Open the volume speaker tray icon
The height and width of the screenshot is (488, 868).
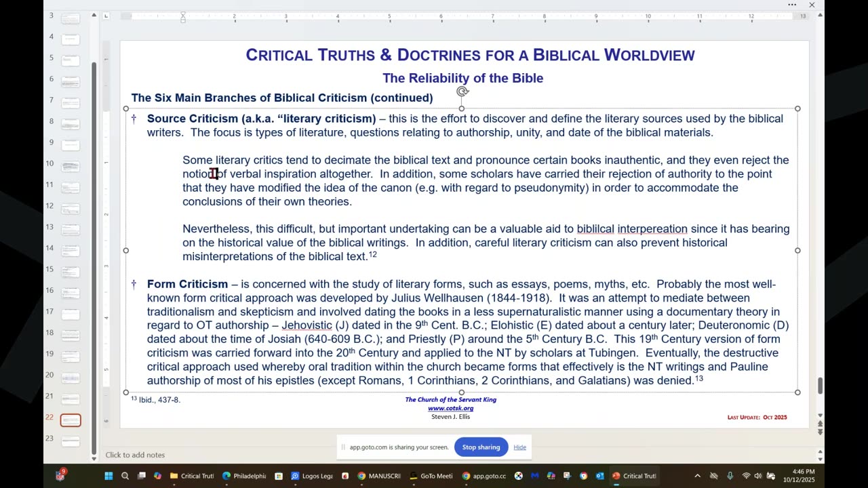(x=757, y=476)
